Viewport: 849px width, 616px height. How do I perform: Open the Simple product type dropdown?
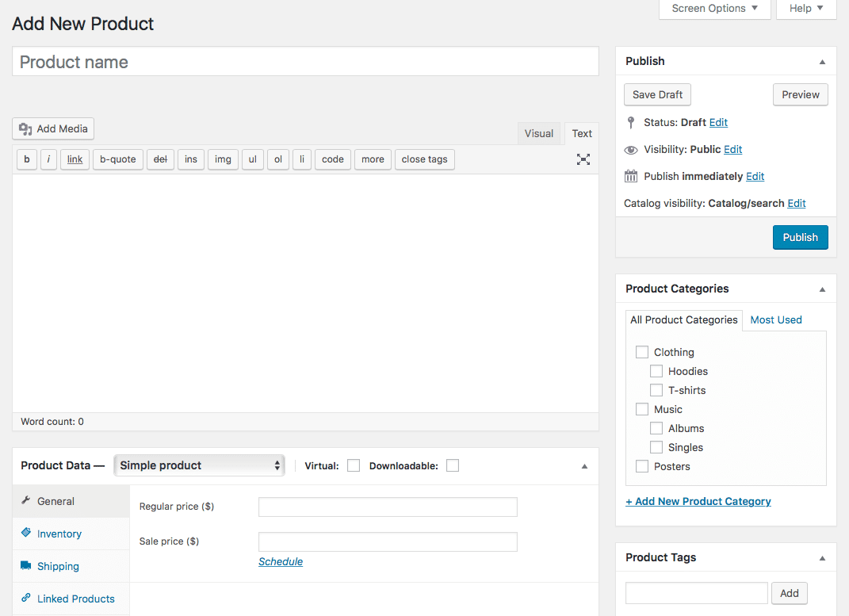[199, 465]
